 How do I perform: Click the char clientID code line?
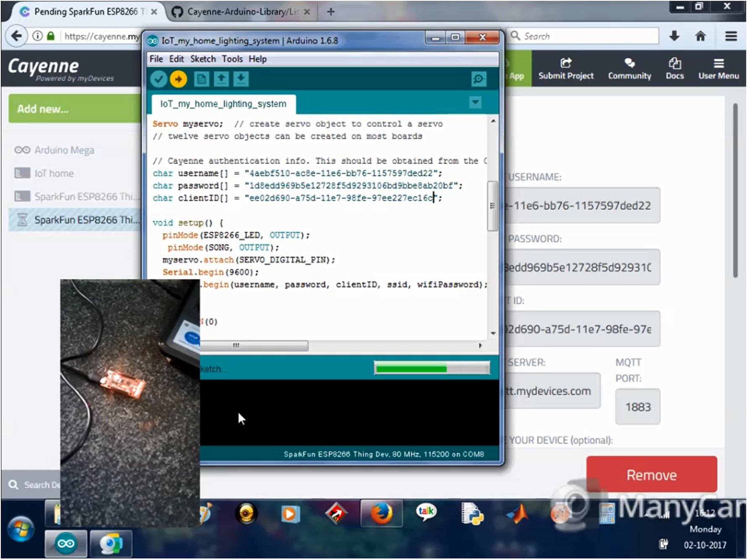[x=297, y=198]
